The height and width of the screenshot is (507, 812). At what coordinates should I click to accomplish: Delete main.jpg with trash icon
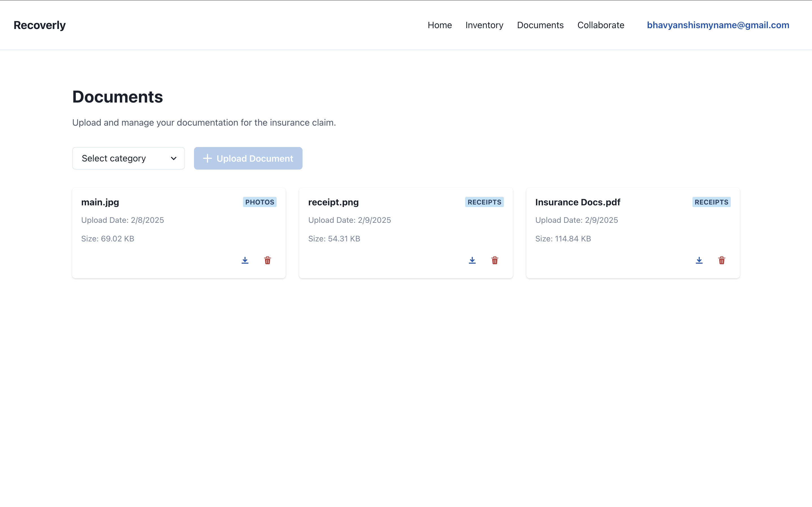coord(267,260)
